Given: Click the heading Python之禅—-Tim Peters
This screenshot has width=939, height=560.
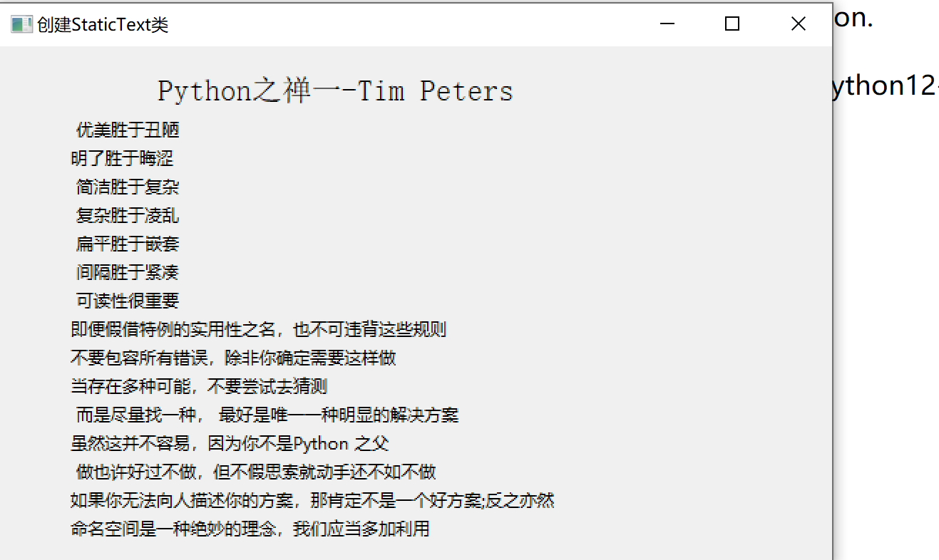Looking at the screenshot, I should tap(335, 91).
